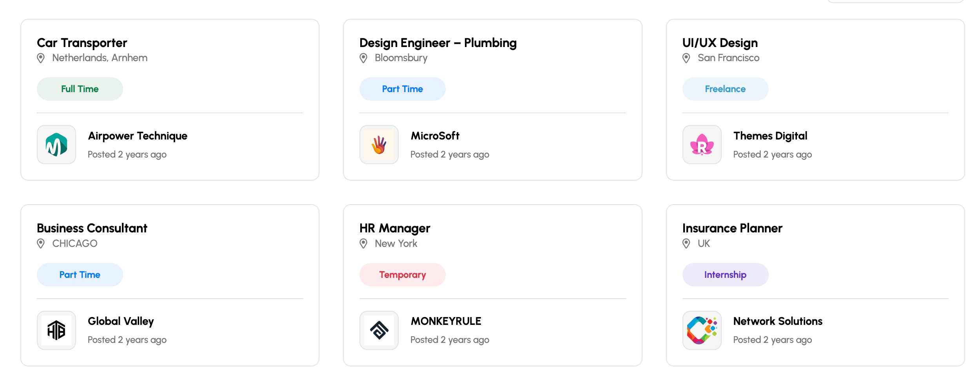Viewport: 980px width, 377px height.
Task: Select the Internship badge on Insurance Planner
Action: point(725,274)
